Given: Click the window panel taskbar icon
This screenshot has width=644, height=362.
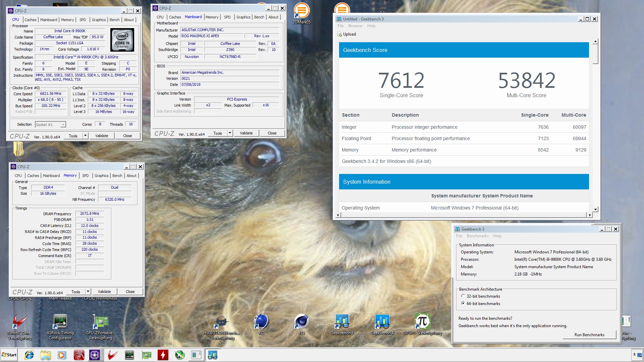Looking at the screenshot, I should tap(196, 355).
